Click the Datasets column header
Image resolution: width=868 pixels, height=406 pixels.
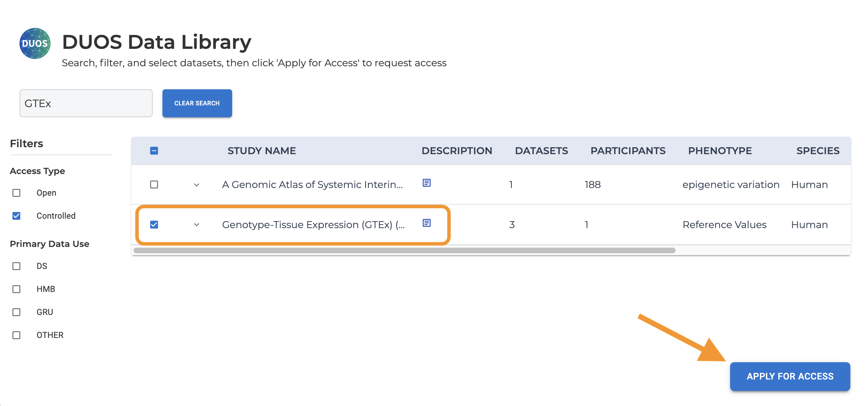point(541,151)
